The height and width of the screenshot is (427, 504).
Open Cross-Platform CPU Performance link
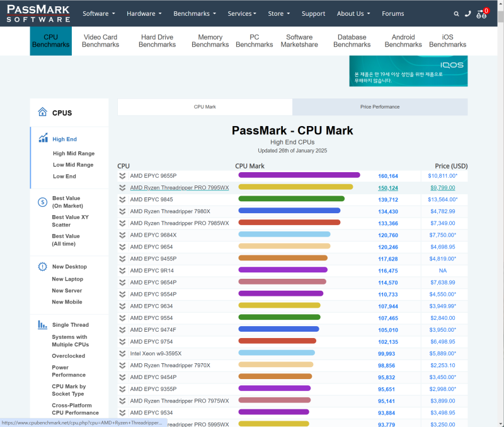point(75,409)
